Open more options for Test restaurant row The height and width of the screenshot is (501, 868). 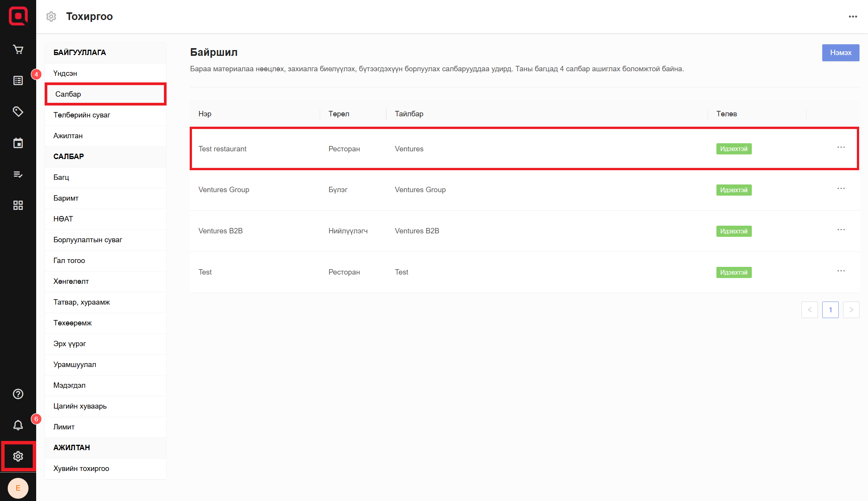tap(841, 147)
